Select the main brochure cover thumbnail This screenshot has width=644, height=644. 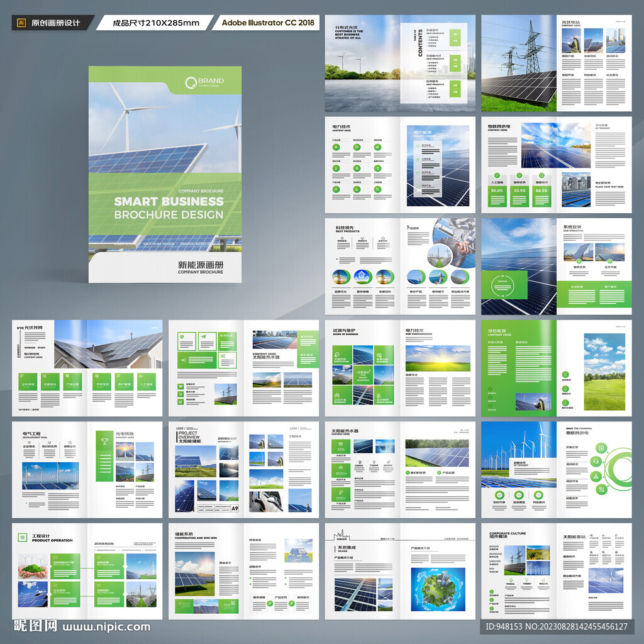coord(165,175)
